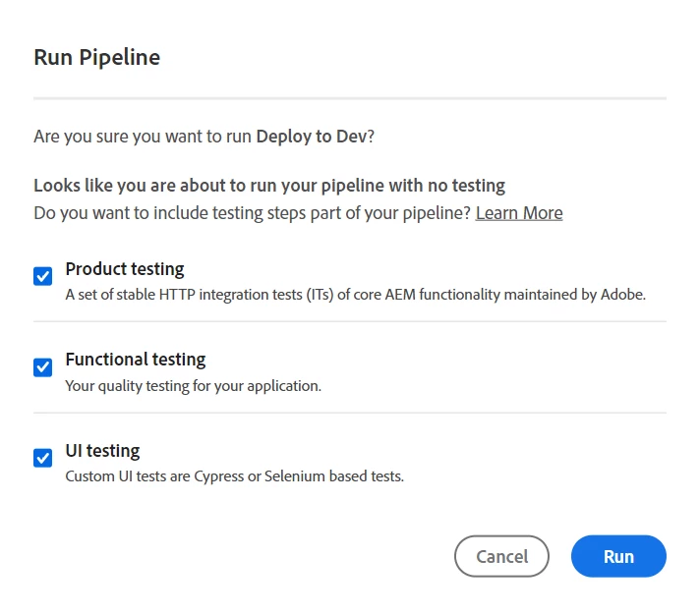Click the "no testing" warning heading
This screenshot has width=700, height=614.
tap(269, 186)
